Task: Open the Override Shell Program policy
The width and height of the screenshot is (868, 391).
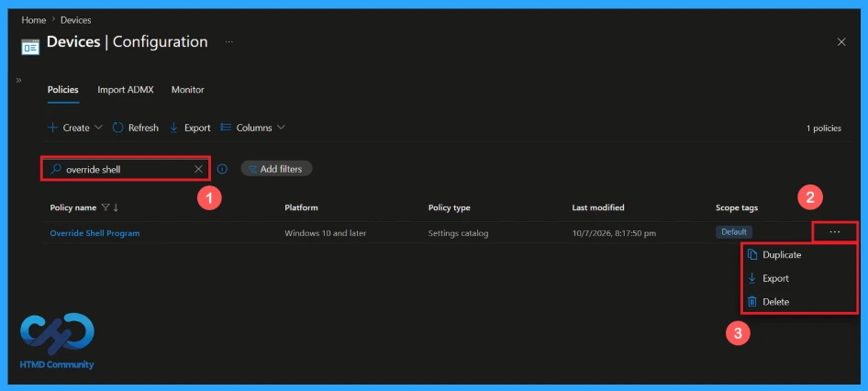Action: (x=95, y=233)
